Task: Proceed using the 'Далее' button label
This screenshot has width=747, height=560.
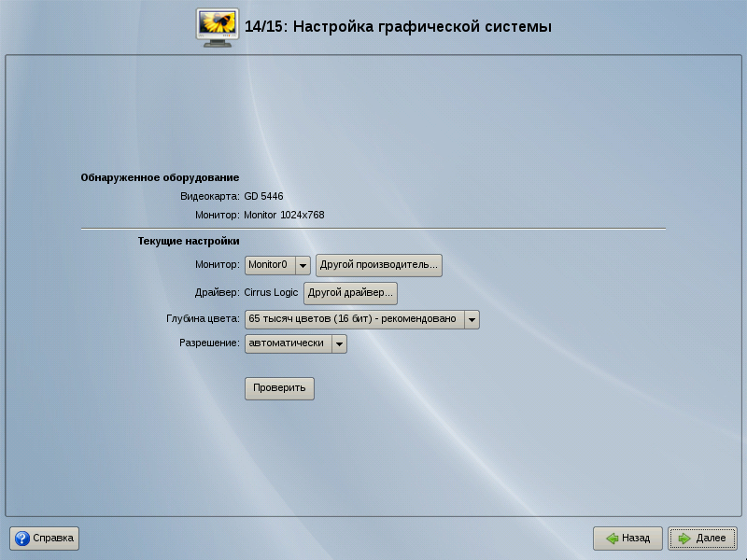Action: pos(711,539)
